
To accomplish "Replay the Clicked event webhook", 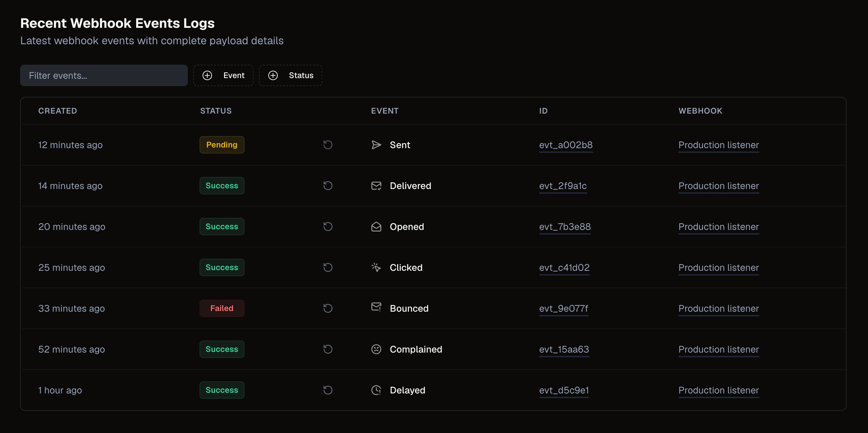I will 328,267.
